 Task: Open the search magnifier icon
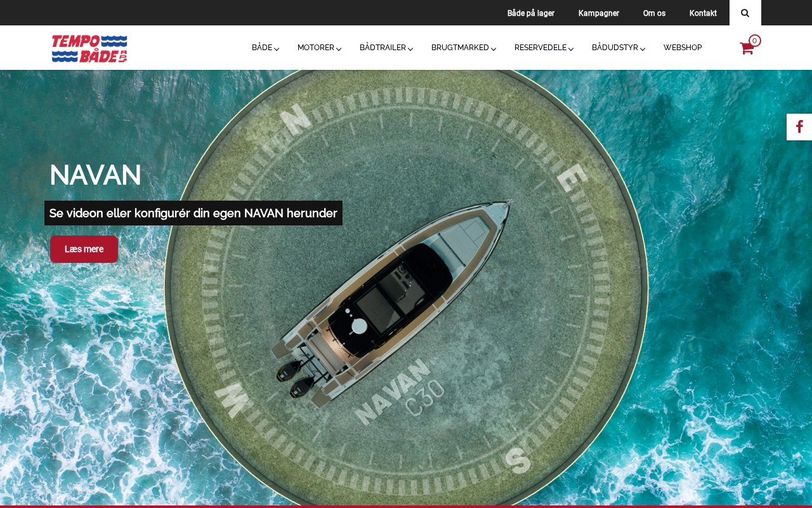(x=745, y=13)
